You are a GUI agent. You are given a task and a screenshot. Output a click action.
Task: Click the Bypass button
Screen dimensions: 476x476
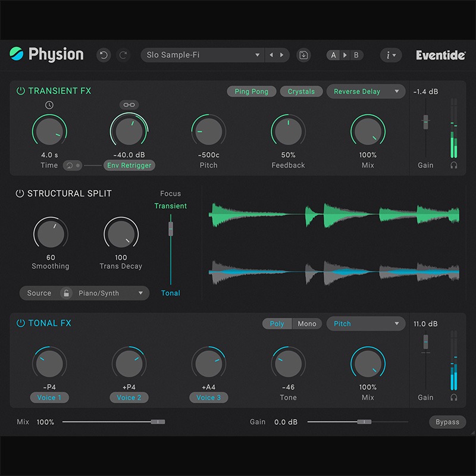click(x=447, y=422)
